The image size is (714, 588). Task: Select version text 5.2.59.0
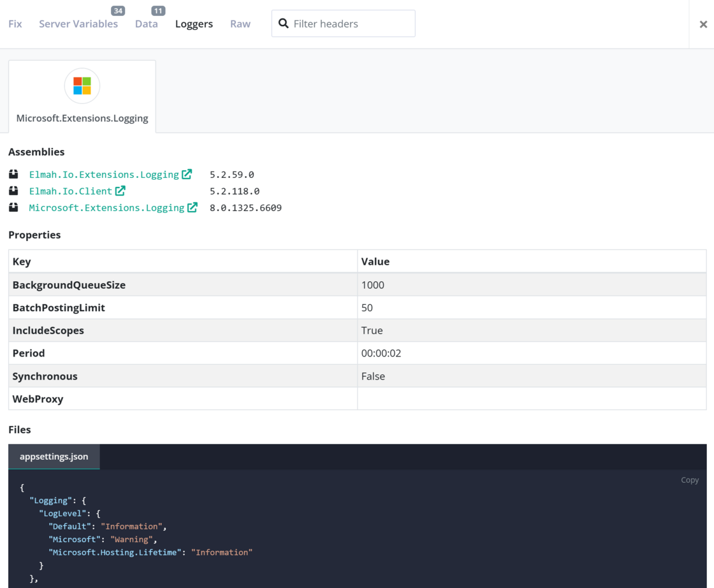232,175
